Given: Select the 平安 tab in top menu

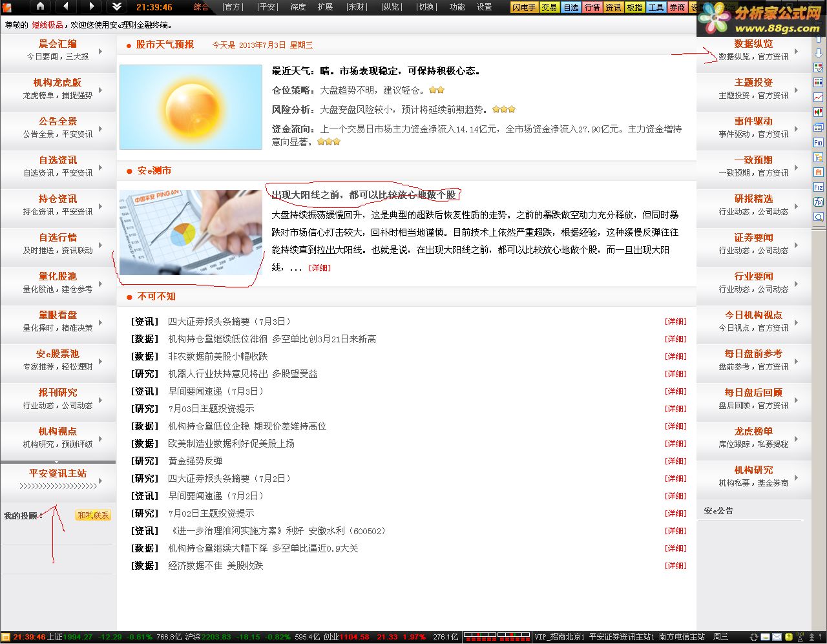Looking at the screenshot, I should click(x=267, y=7).
